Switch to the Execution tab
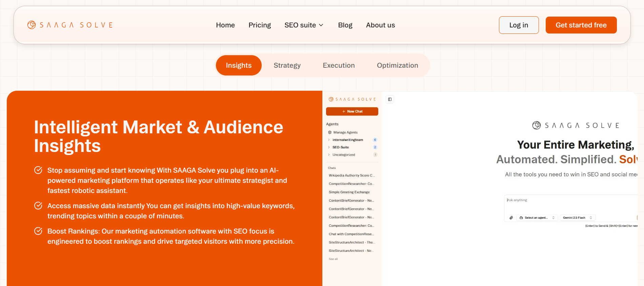 (339, 65)
